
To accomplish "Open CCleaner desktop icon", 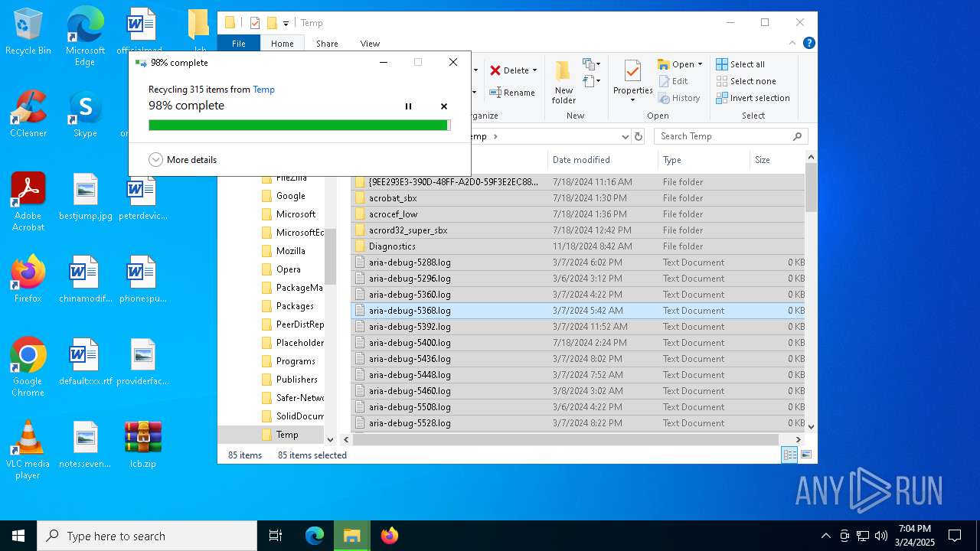I will [28, 115].
